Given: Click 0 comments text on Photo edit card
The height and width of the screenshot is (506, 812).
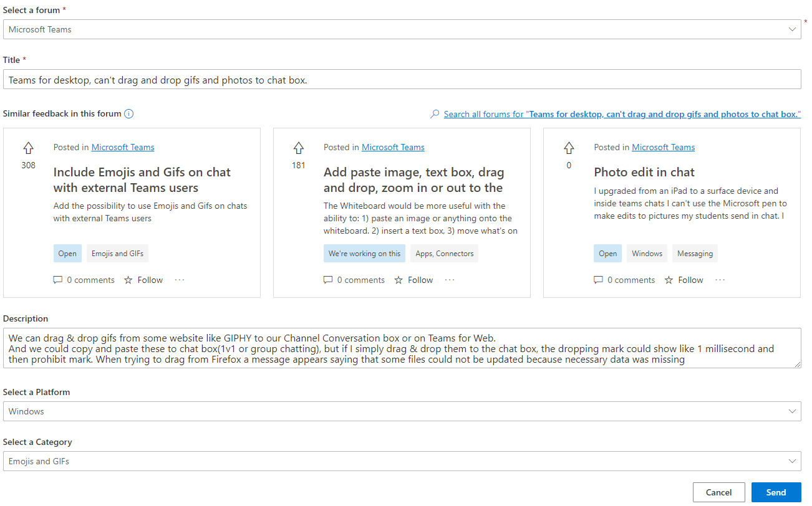Looking at the screenshot, I should click(x=631, y=280).
